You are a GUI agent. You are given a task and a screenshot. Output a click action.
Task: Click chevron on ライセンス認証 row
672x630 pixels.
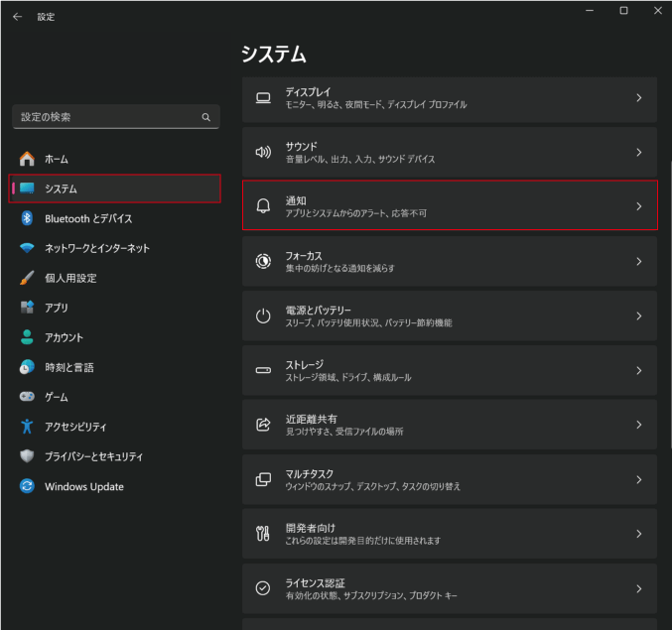click(x=638, y=588)
